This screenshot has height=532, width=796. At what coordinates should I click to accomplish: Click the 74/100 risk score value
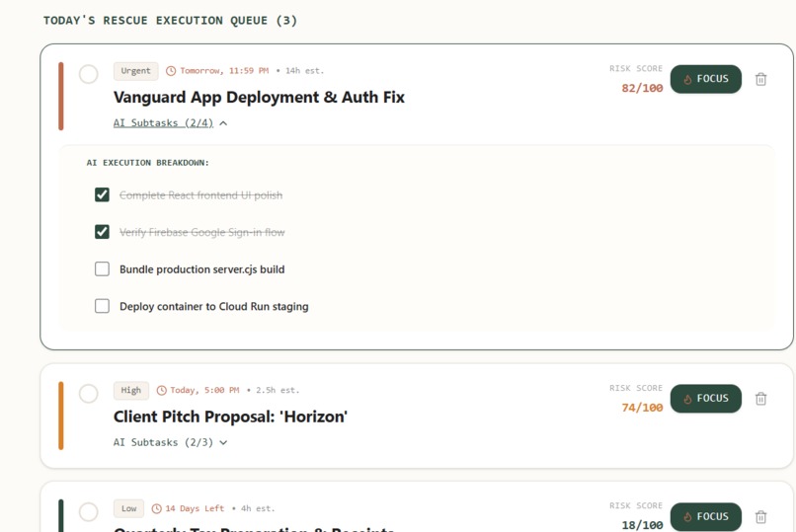[642, 408]
